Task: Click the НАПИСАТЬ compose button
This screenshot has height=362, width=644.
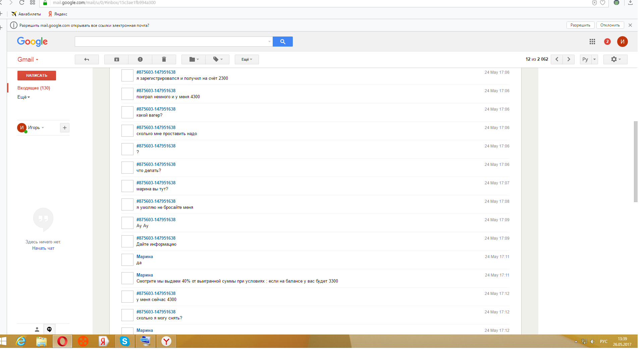Action: click(x=37, y=75)
